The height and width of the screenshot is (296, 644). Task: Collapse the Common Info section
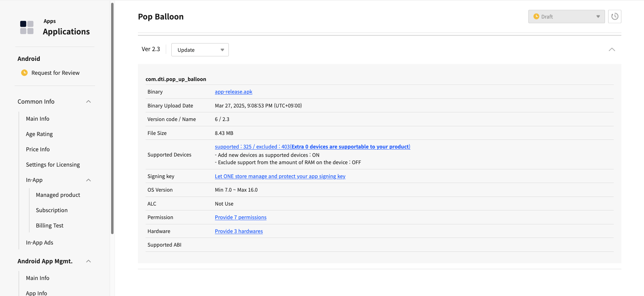coord(88,102)
